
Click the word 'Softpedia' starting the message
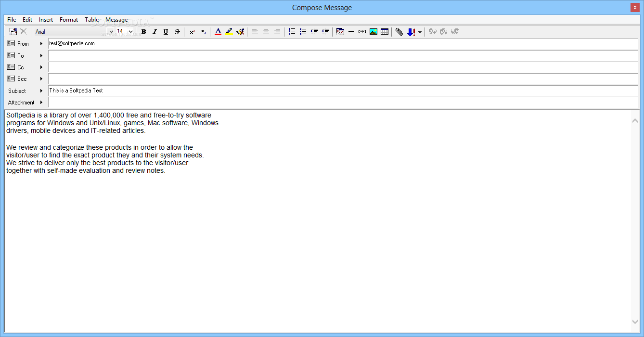pos(21,116)
